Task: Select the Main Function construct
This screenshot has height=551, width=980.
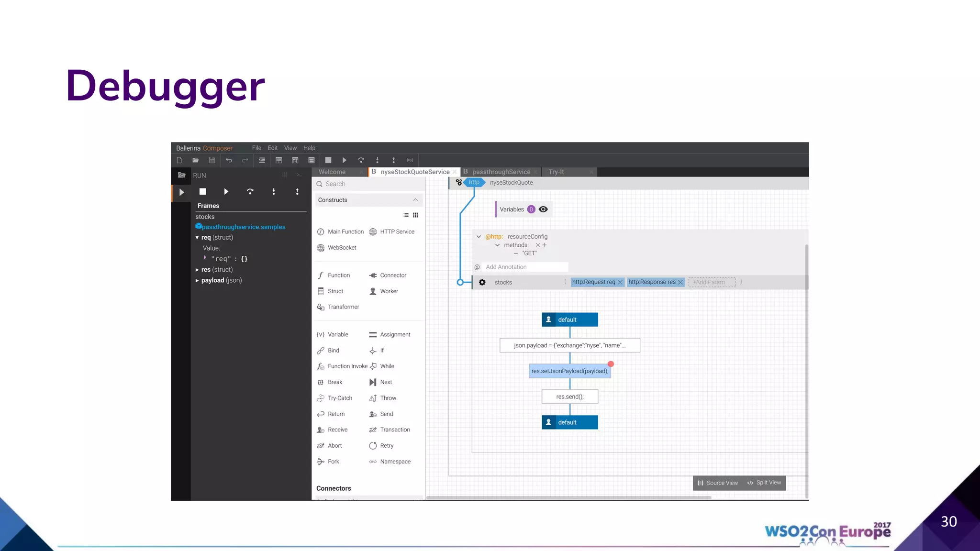Action: click(340, 231)
